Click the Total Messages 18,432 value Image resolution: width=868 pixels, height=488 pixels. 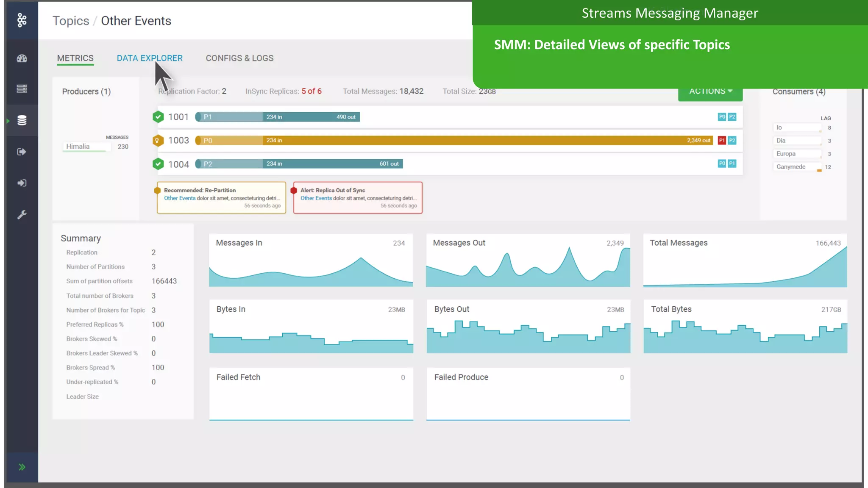(x=411, y=91)
